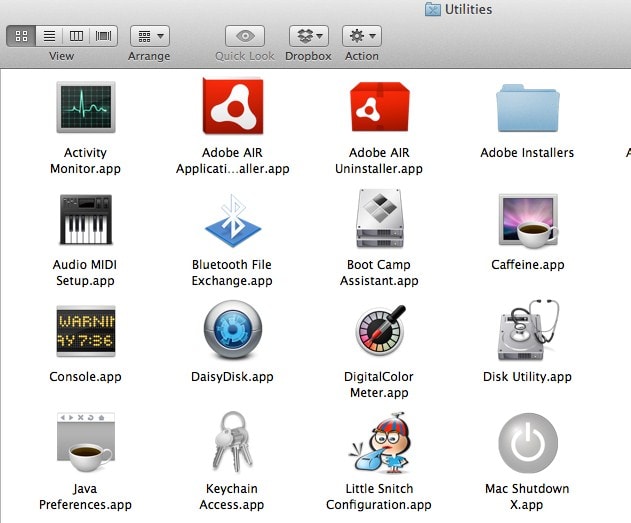The image size is (631, 523).
Task: Select the Disk Utility stethoscope icon
Action: pyautogui.click(x=528, y=330)
